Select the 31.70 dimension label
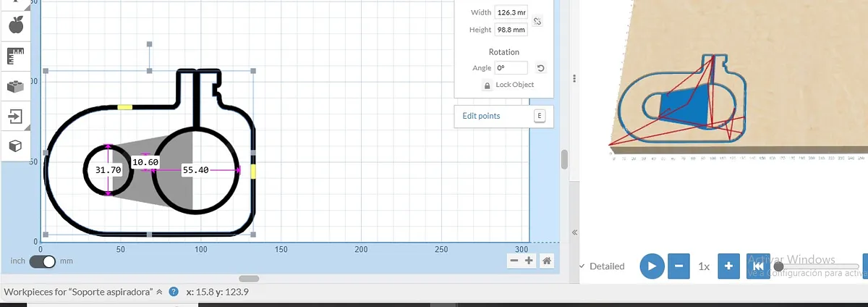This screenshot has height=307, width=868. point(108,169)
